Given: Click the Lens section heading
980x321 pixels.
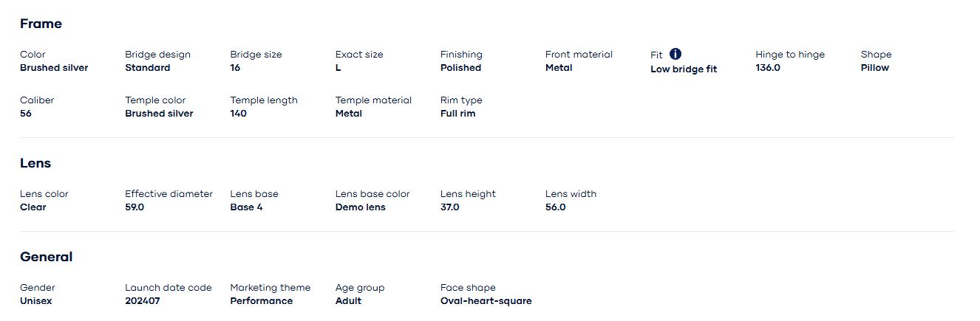Looking at the screenshot, I should 35,163.
